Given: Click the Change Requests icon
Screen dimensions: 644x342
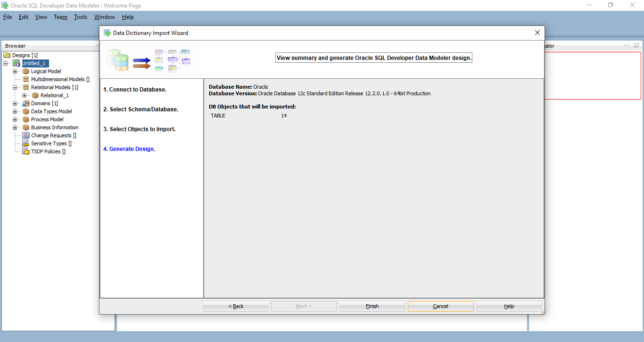Looking at the screenshot, I should pyautogui.click(x=26, y=135).
